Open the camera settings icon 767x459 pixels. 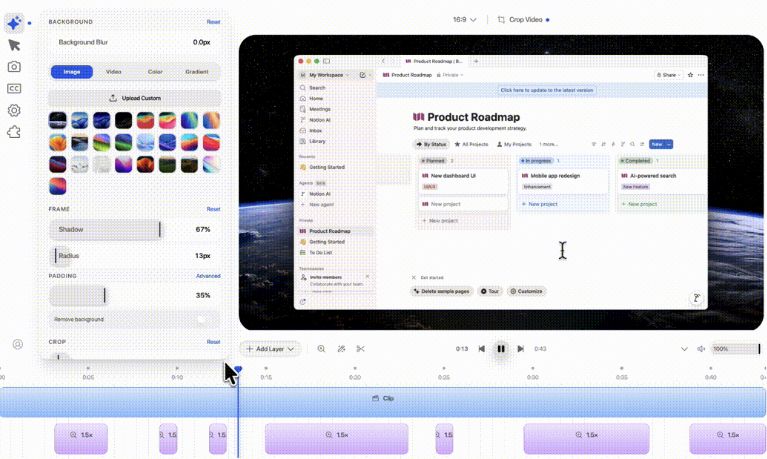(14, 67)
